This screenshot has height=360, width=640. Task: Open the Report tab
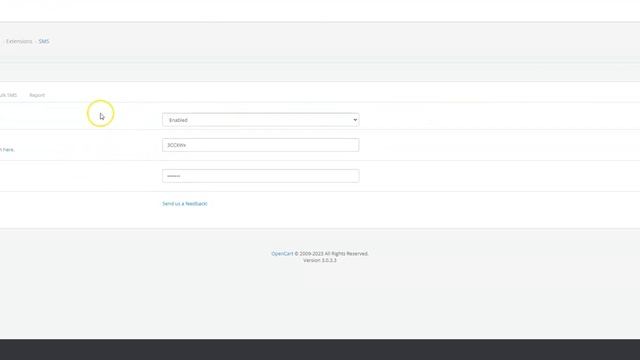click(37, 95)
